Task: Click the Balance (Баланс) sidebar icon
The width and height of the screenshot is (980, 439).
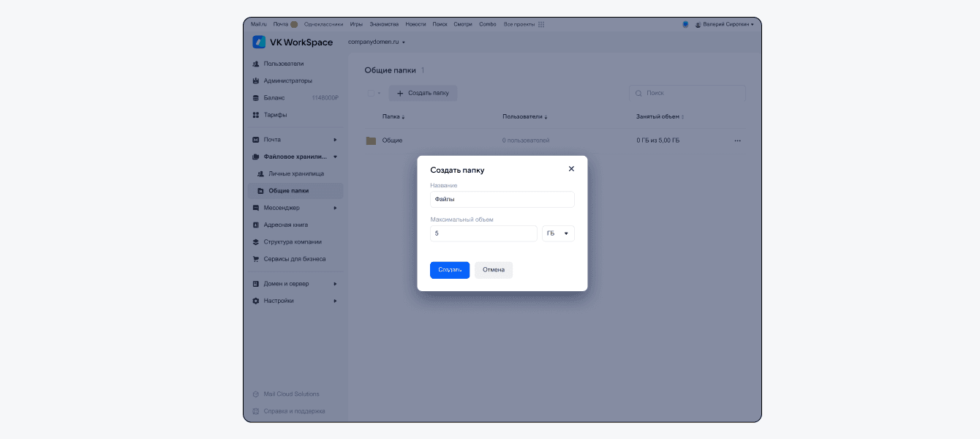Action: pyautogui.click(x=256, y=98)
